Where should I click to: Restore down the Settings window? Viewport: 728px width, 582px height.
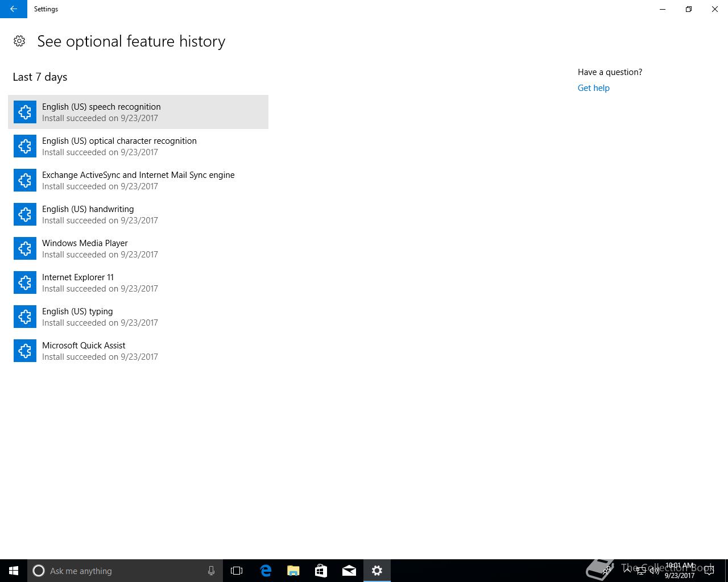tap(689, 9)
